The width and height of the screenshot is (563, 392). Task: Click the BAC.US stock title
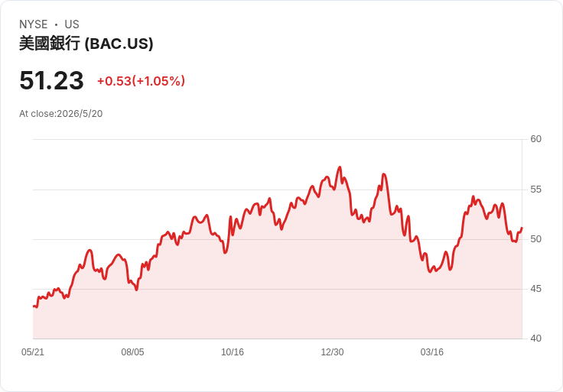pos(86,44)
